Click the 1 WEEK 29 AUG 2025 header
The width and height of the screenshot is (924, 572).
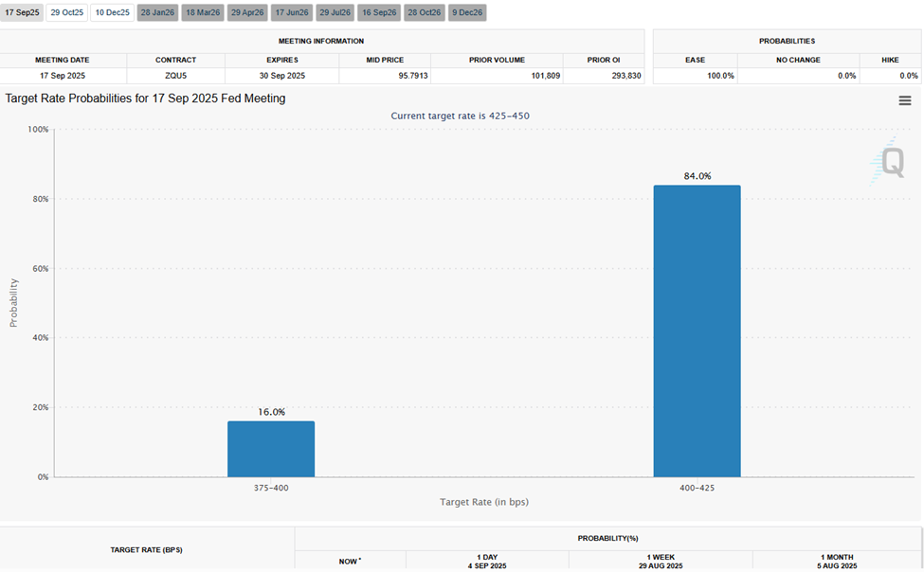[x=661, y=561]
